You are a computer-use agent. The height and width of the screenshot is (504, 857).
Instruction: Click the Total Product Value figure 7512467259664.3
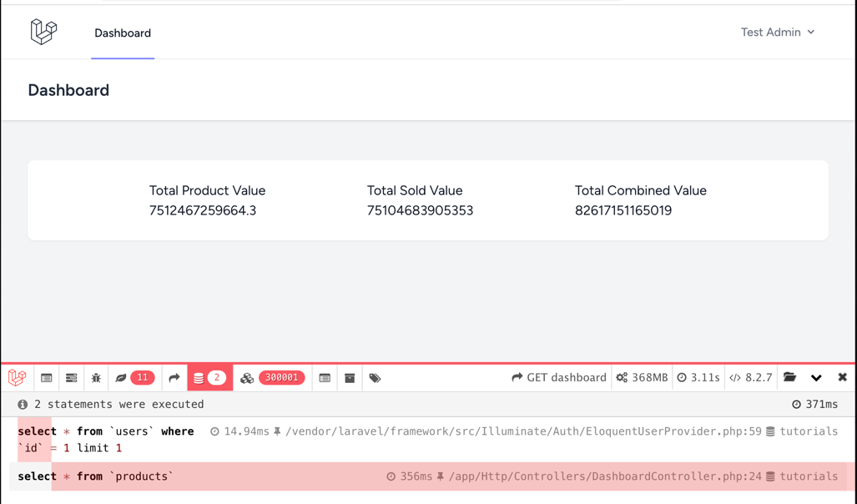[x=203, y=210]
